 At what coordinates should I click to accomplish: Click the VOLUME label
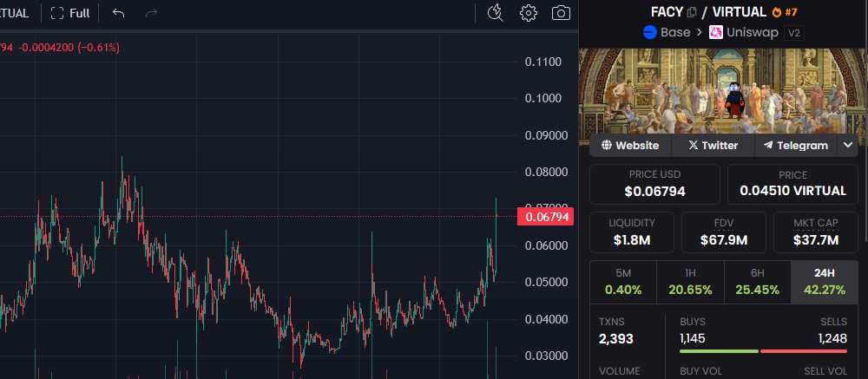pyautogui.click(x=620, y=371)
